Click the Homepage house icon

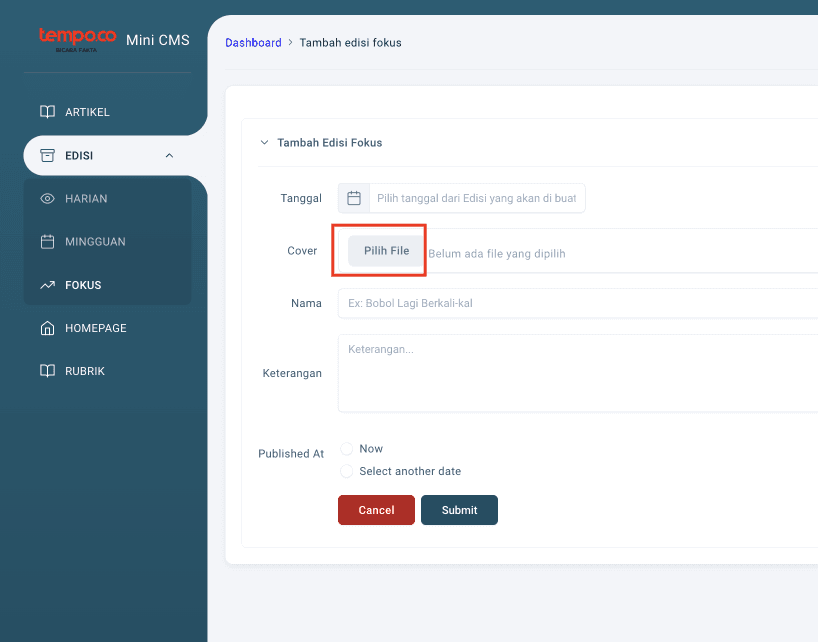tap(47, 328)
